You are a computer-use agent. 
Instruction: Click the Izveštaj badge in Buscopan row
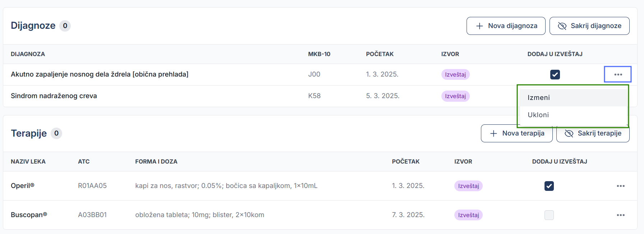pyautogui.click(x=468, y=215)
